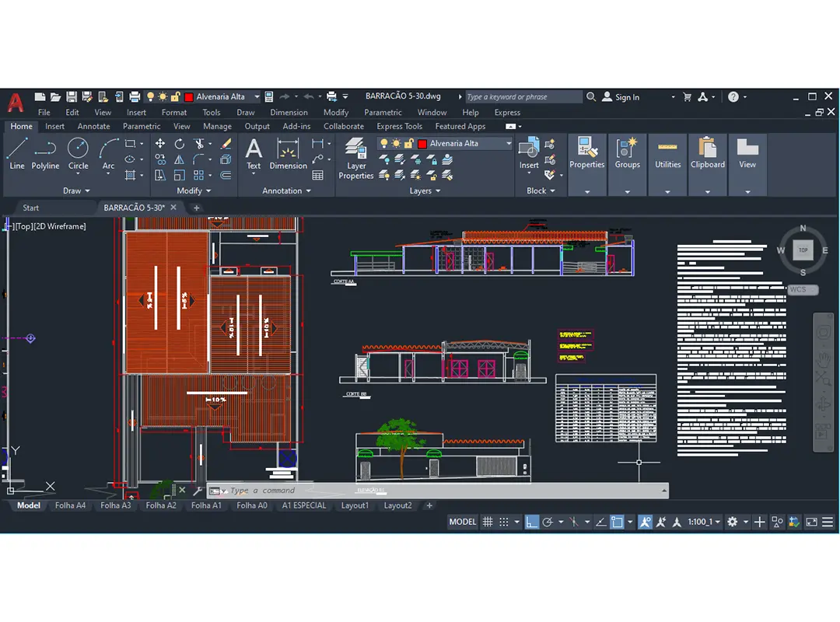Screen dimensions: 840x622
Task: Open the Layer Properties manager
Action: pos(356,159)
